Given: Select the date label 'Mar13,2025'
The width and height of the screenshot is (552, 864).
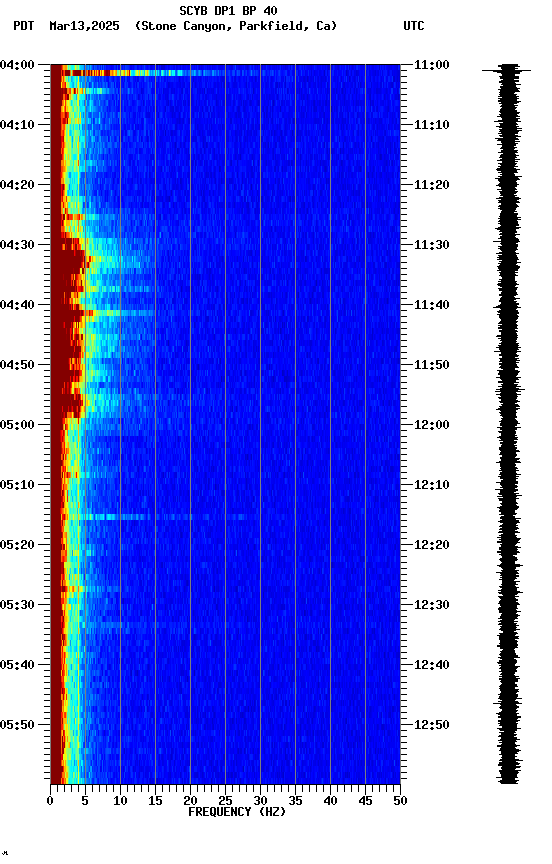Looking at the screenshot, I should [x=84, y=26].
